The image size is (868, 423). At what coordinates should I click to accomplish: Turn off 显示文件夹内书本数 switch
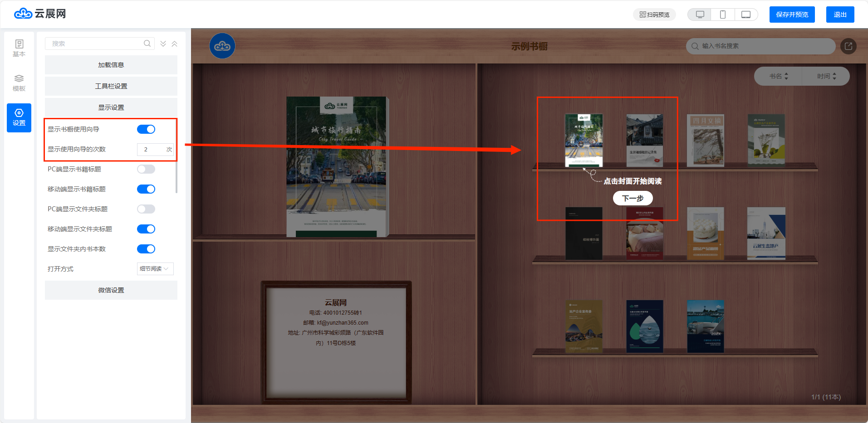(x=146, y=249)
